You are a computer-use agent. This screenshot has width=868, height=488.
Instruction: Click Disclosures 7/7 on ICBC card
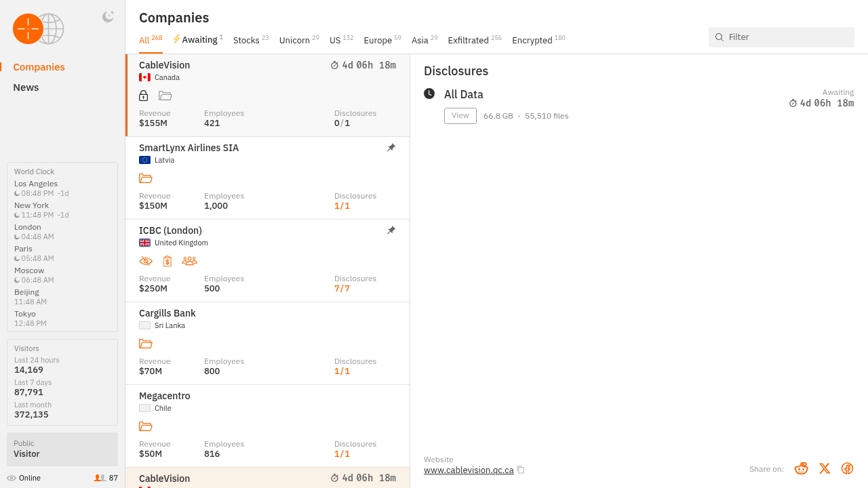[342, 289]
